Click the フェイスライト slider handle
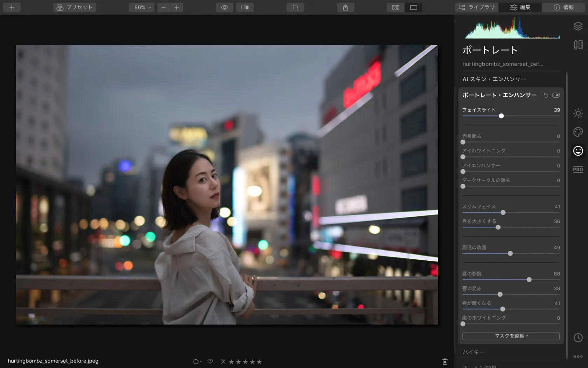Viewport: 588px width, 368px height. pos(501,116)
